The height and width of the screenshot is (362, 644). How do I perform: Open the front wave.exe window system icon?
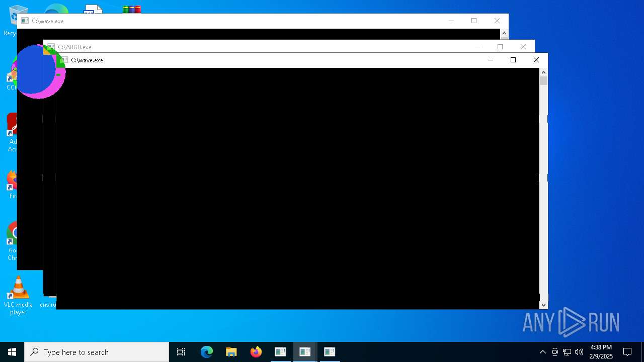(63, 60)
